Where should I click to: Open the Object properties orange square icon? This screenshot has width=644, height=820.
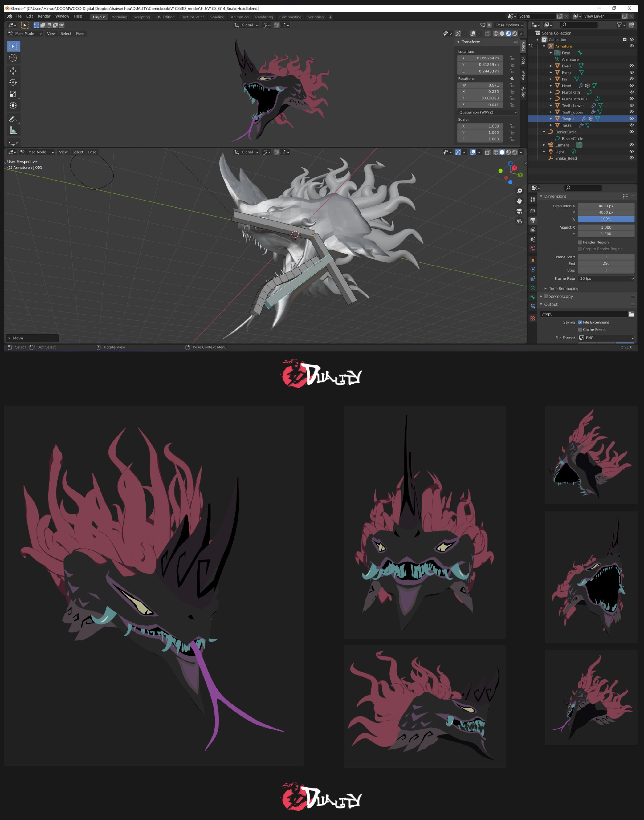point(533,260)
